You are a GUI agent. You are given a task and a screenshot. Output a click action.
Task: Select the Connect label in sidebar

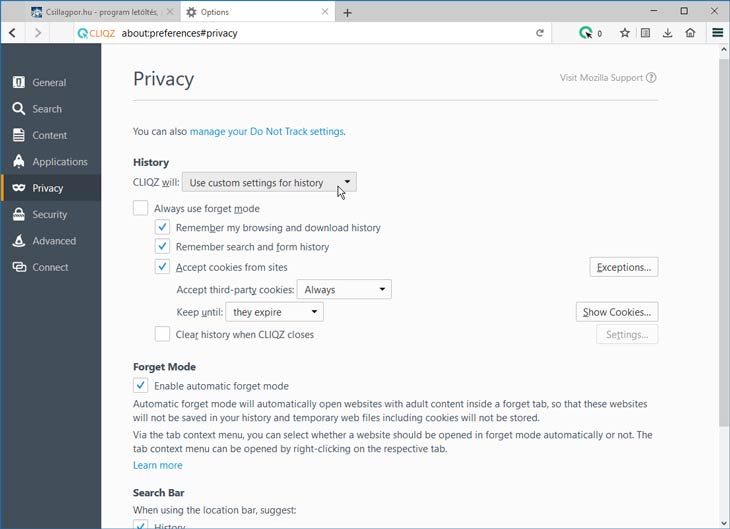tap(50, 267)
